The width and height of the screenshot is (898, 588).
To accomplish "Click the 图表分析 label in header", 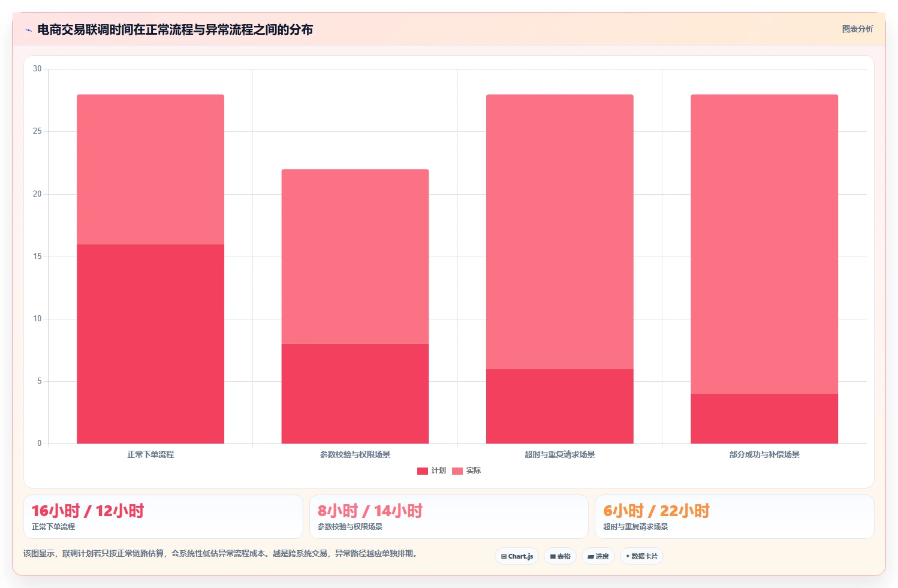I will pos(857,29).
